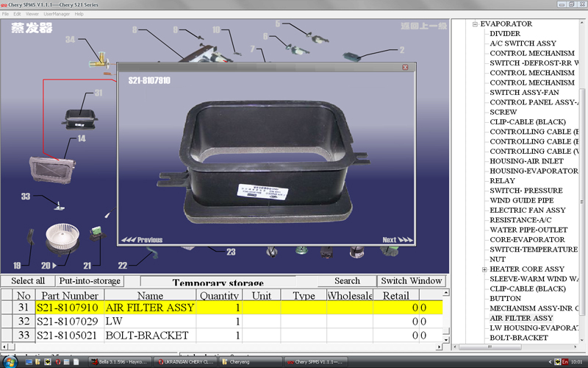Image resolution: width=588 pixels, height=368 pixels.
Task: Click the Retail column header
Action: point(395,295)
